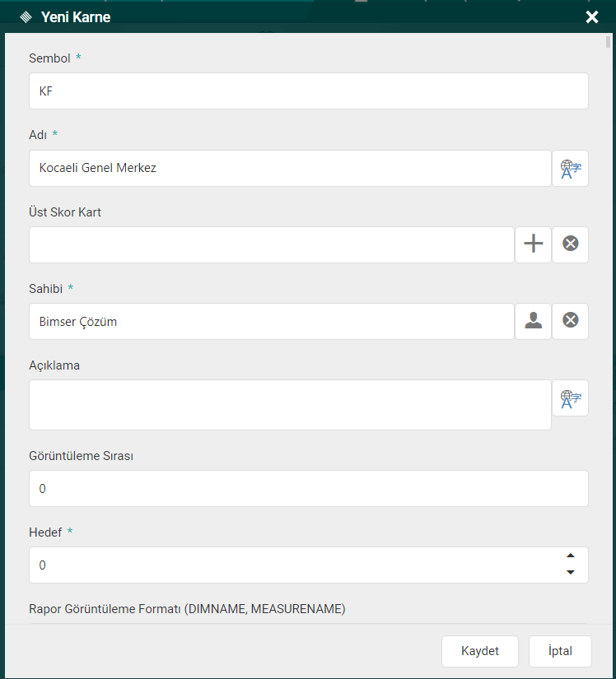616x679 pixels.
Task: Clear the Üst Skor Kart field
Action: [570, 244]
